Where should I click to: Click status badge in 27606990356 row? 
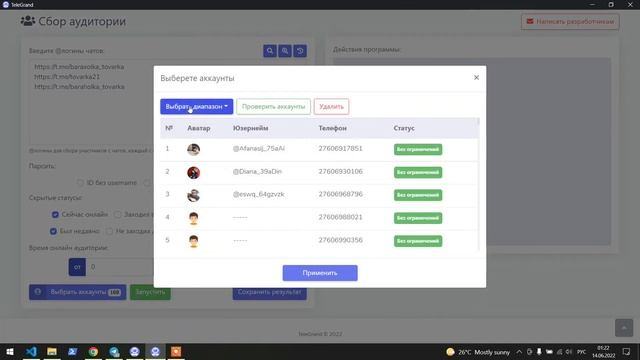tap(418, 241)
